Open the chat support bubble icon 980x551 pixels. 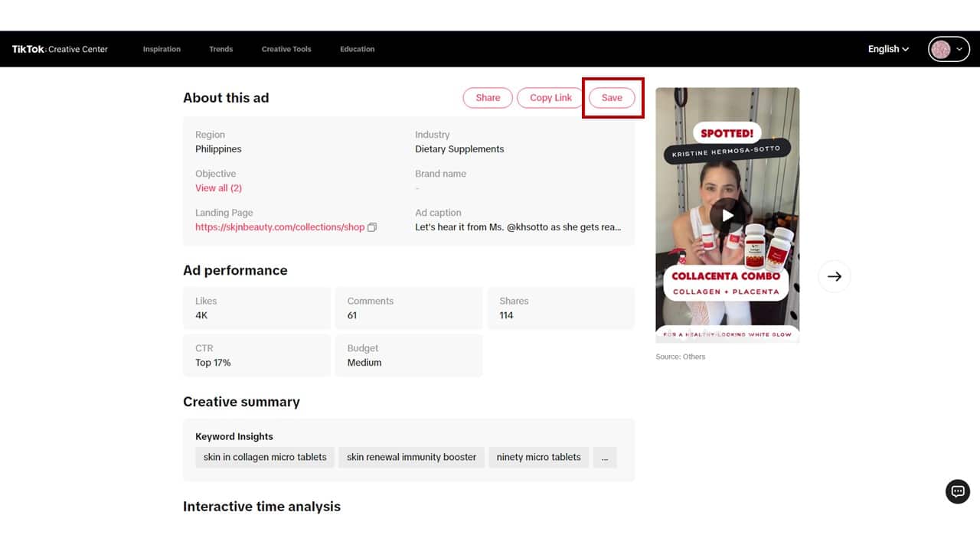958,491
